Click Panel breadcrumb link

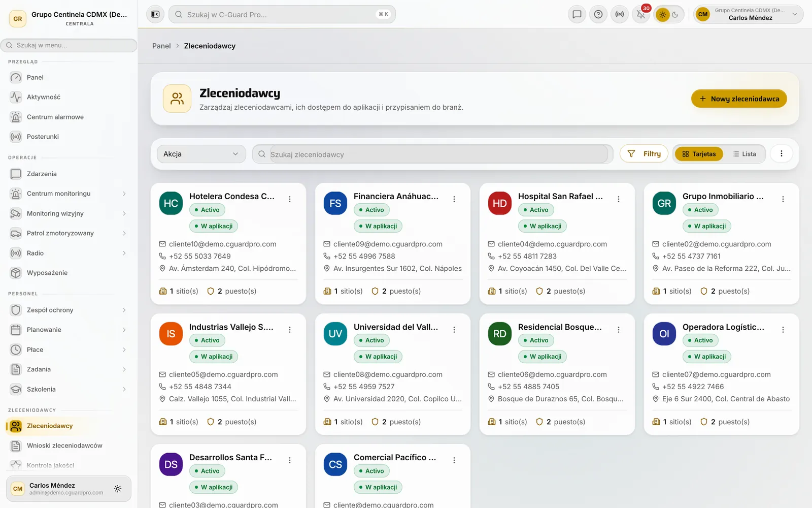point(161,46)
